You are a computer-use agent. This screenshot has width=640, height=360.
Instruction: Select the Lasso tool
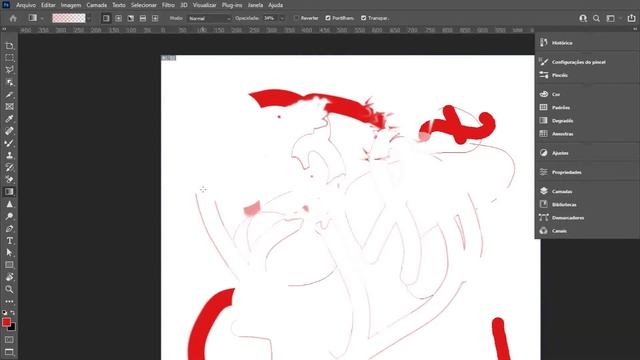coord(9,70)
